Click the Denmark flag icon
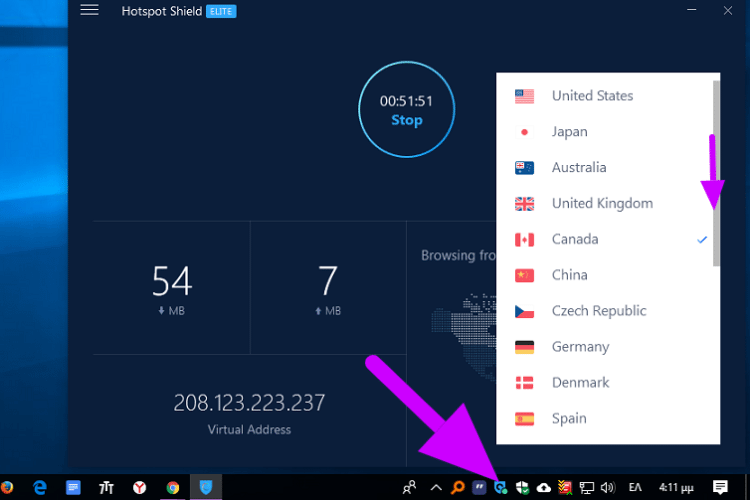 pos(524,383)
